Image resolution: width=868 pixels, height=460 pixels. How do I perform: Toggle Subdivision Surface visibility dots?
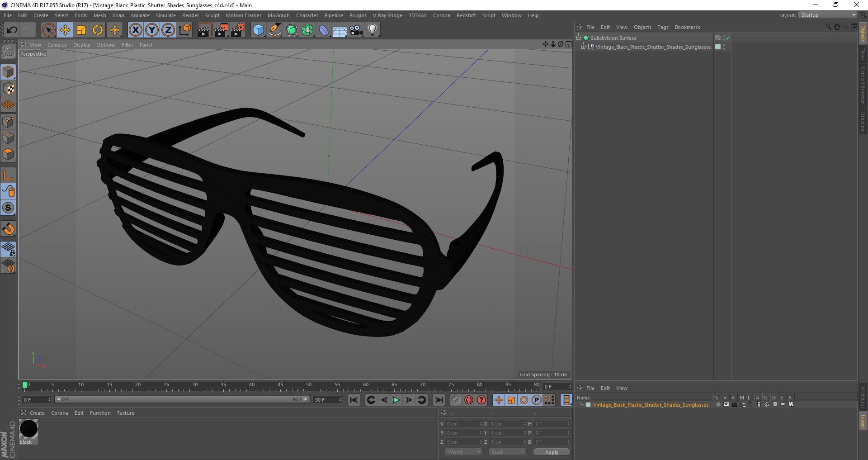point(724,38)
